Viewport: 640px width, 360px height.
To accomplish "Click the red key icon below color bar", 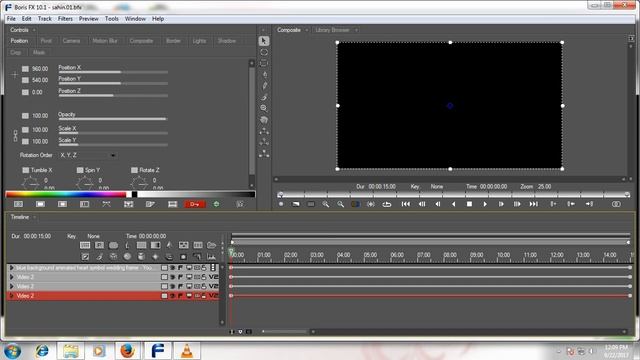I will coord(195,204).
